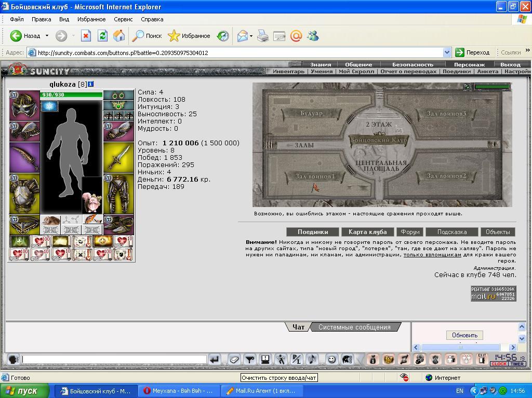
Task: Click the equipped chest armor item
Action: 24,194
